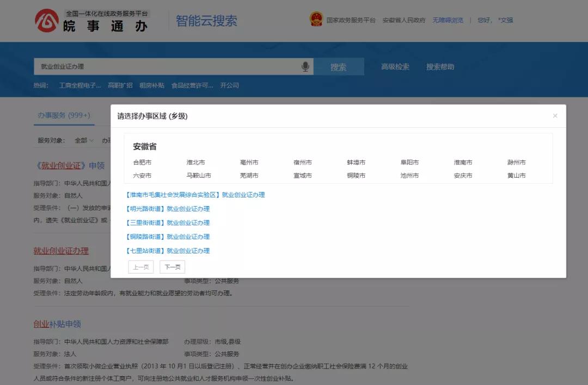Click the 搜索 search button
This screenshot has width=588, height=385.
pyautogui.click(x=338, y=66)
